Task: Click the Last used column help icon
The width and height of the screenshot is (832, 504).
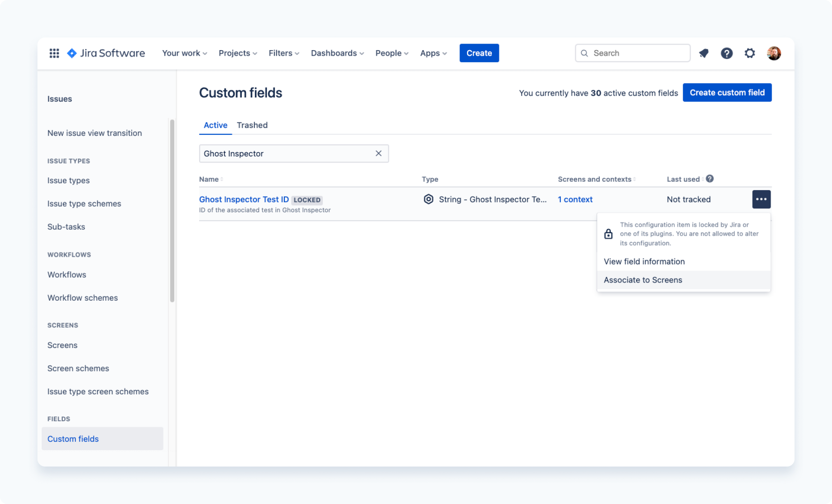Action: click(x=710, y=178)
